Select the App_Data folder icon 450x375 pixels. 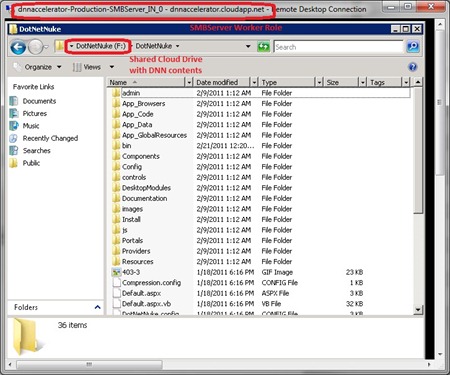pyautogui.click(x=116, y=125)
